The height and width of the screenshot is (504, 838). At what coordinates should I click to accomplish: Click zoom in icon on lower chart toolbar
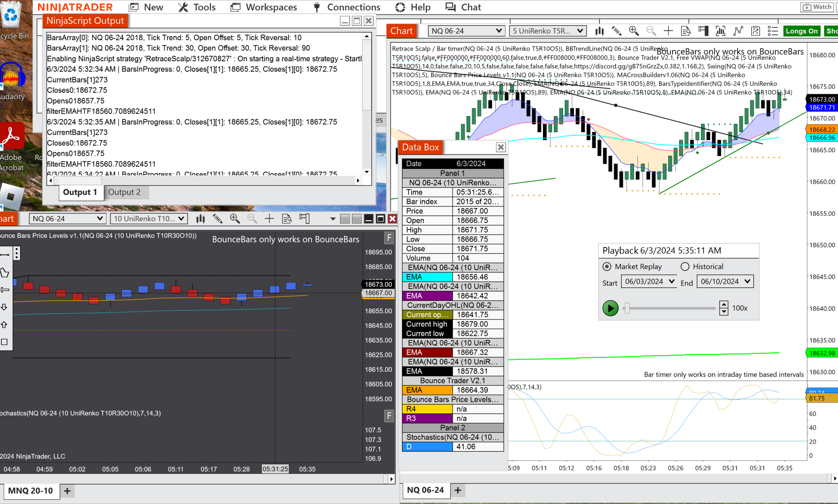[235, 219]
